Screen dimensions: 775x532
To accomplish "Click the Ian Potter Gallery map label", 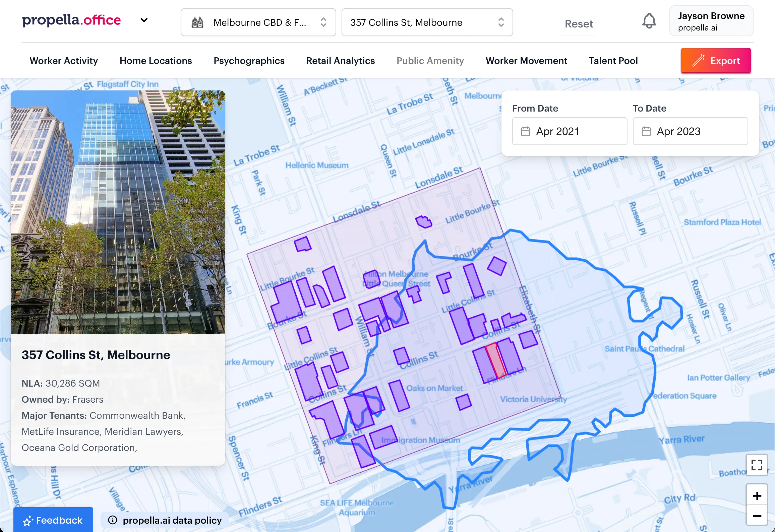I will 719,378.
